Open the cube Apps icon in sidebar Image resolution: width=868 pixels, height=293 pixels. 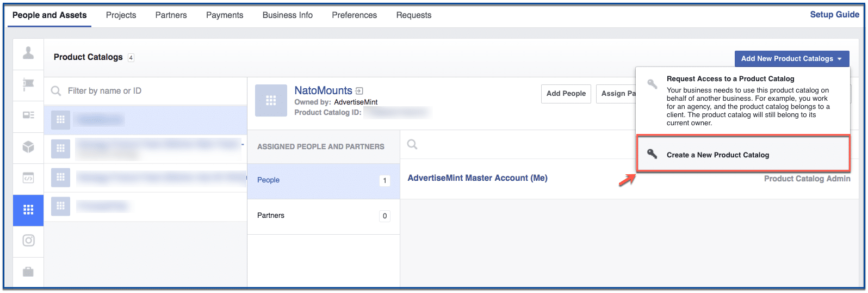point(28,147)
